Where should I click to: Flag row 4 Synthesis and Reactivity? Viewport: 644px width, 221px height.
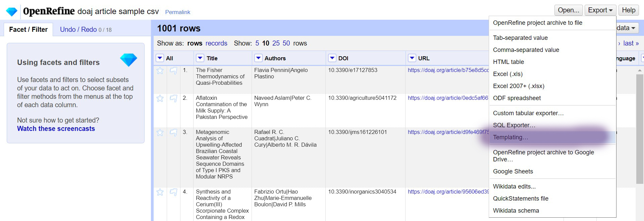(x=173, y=192)
